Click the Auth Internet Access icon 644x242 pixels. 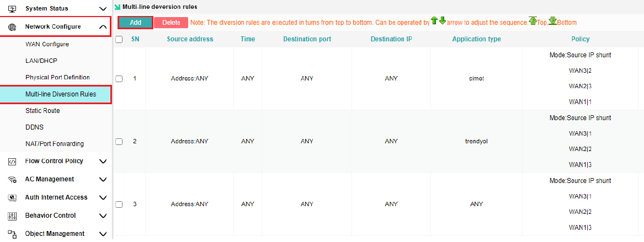tap(12, 197)
